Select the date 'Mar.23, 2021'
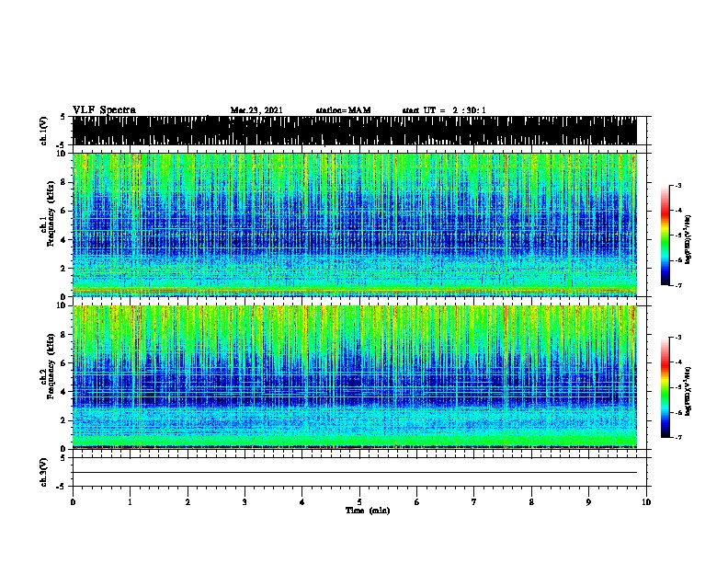728x563 pixels. coord(256,110)
